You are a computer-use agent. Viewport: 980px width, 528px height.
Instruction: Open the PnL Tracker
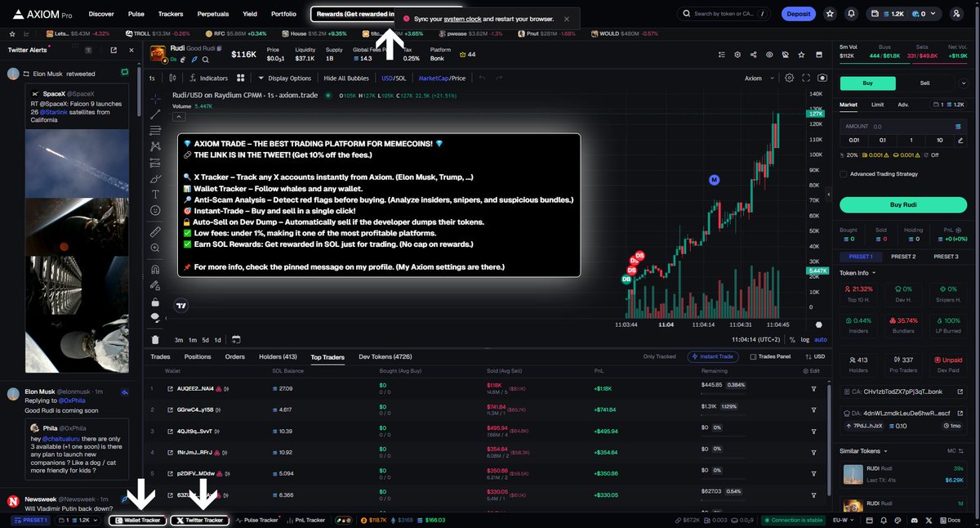(x=305, y=520)
